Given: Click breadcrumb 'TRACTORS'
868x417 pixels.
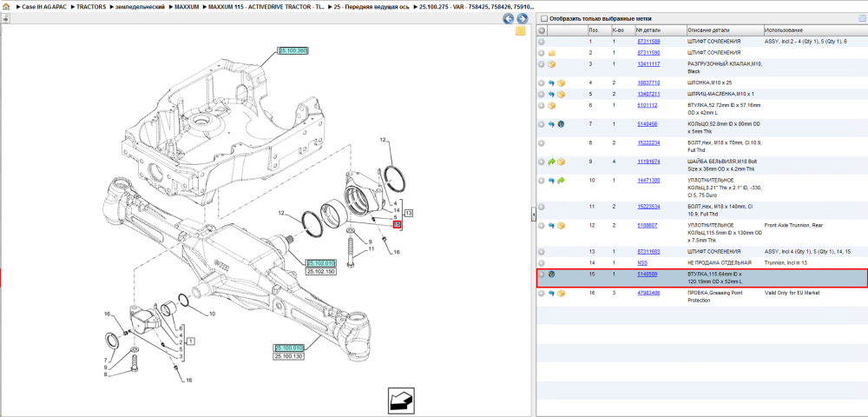Looking at the screenshot, I should (x=90, y=6).
